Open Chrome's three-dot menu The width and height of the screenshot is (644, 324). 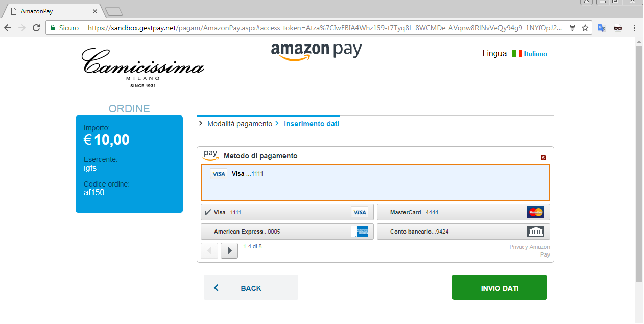pyautogui.click(x=634, y=28)
